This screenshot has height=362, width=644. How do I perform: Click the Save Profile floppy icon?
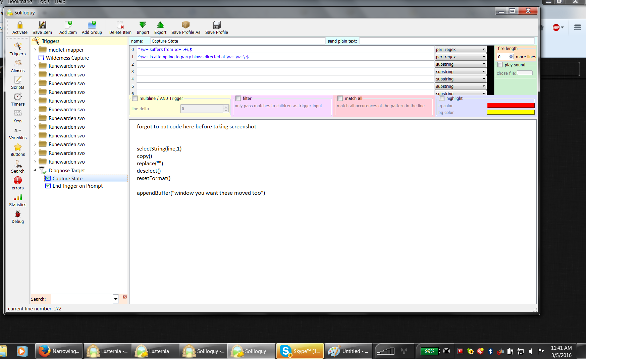click(x=217, y=25)
